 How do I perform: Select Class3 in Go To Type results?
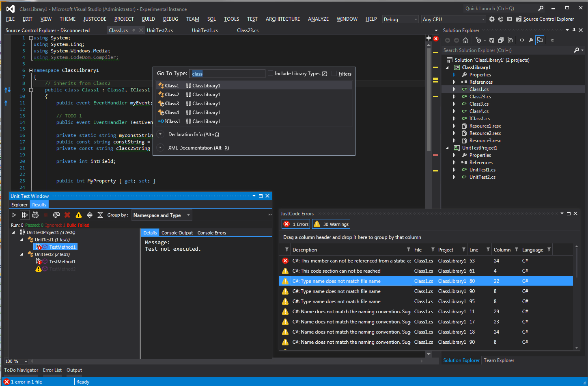pyautogui.click(x=254, y=104)
